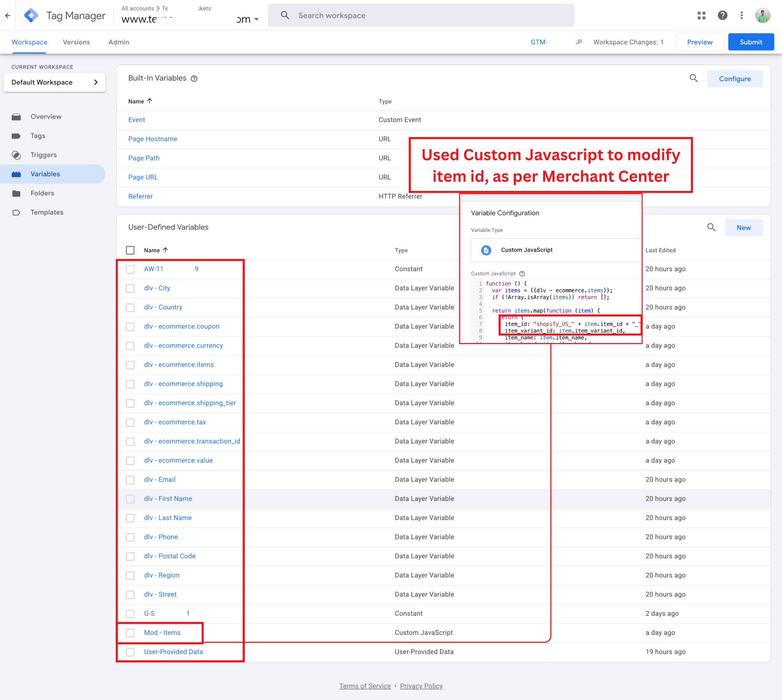This screenshot has width=782, height=700.
Task: Click the user account avatar
Action: point(762,15)
